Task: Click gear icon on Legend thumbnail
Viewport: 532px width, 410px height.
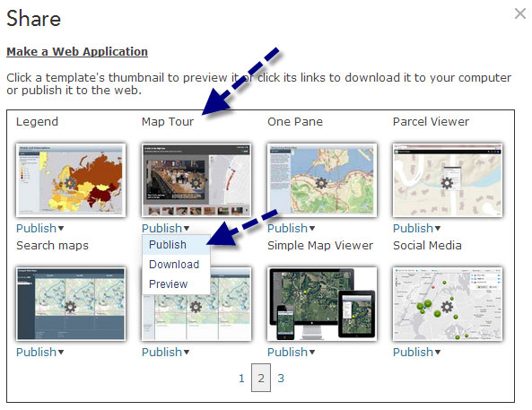Action: [70, 183]
